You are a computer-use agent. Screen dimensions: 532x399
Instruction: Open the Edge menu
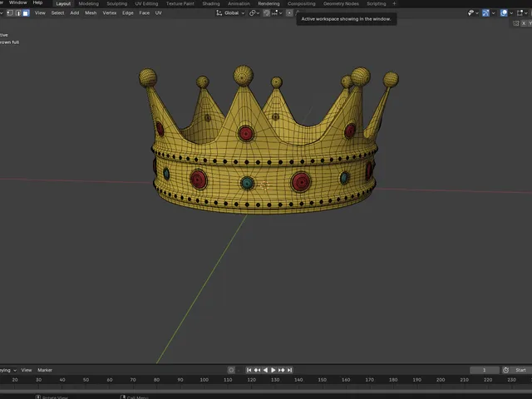[128, 13]
